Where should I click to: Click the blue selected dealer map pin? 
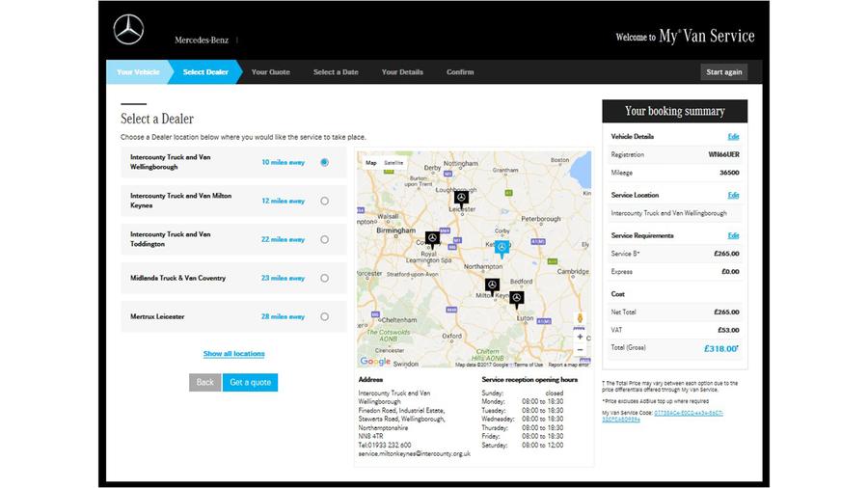pos(502,249)
